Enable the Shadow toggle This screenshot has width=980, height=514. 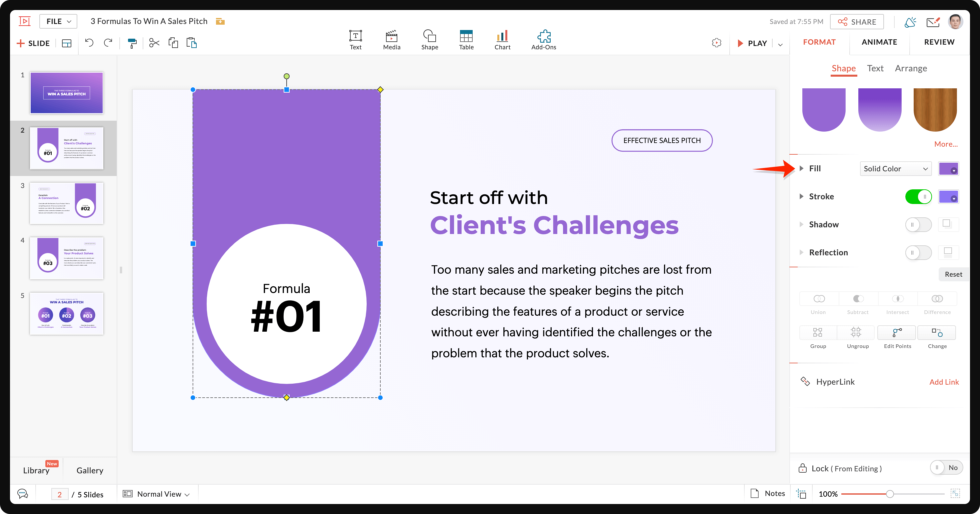(x=918, y=224)
